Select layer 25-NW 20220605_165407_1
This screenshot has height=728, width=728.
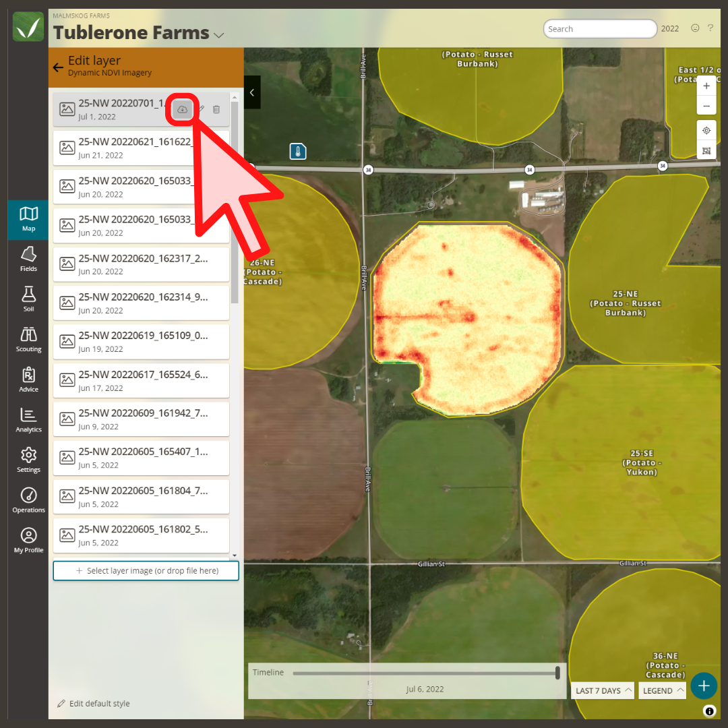pos(141,458)
